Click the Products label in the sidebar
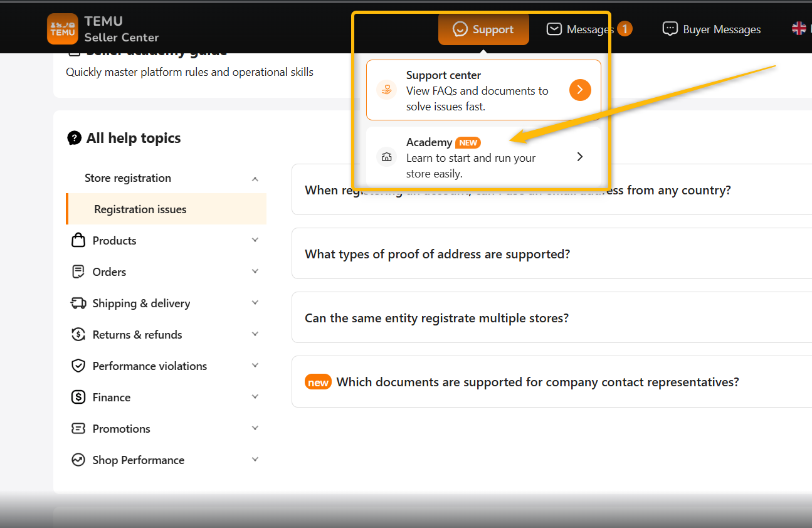 pyautogui.click(x=114, y=240)
